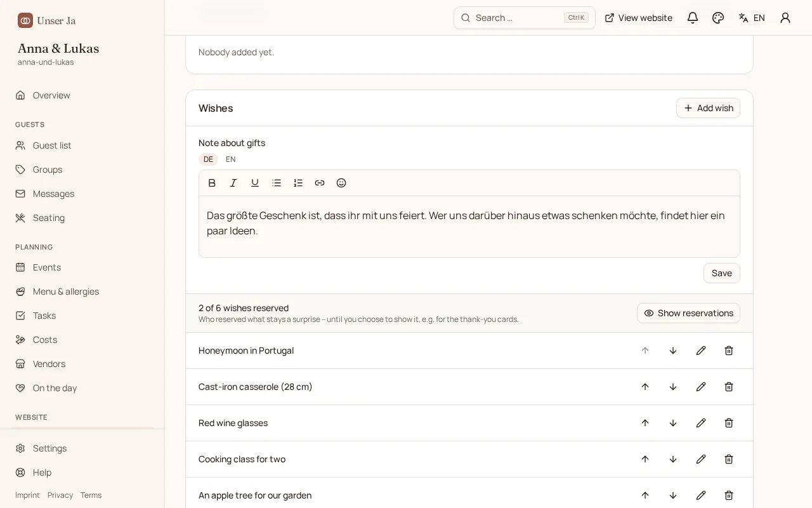The width and height of the screenshot is (812, 508).
Task: Open the emoji picker in the editor
Action: click(x=341, y=183)
